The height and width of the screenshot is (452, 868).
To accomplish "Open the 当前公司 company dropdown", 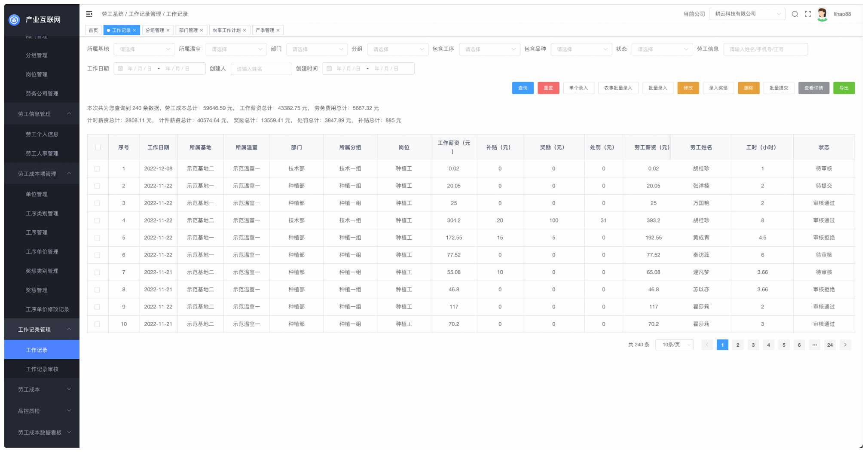I will pyautogui.click(x=747, y=14).
